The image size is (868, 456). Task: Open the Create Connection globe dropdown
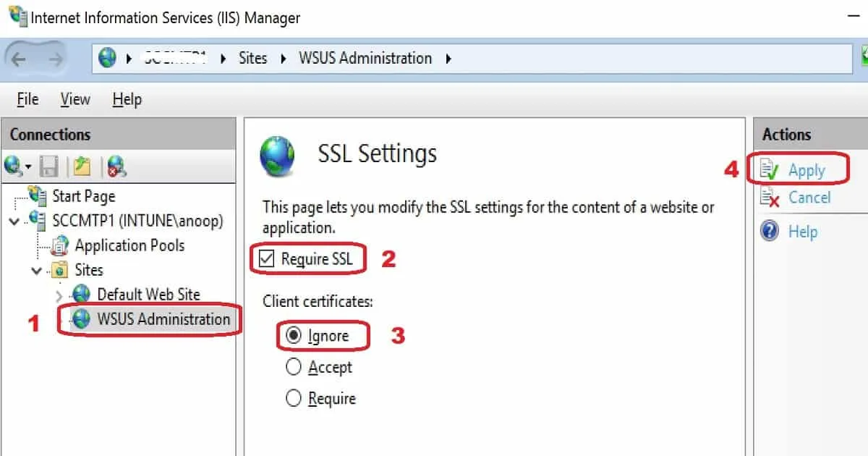pos(17,167)
